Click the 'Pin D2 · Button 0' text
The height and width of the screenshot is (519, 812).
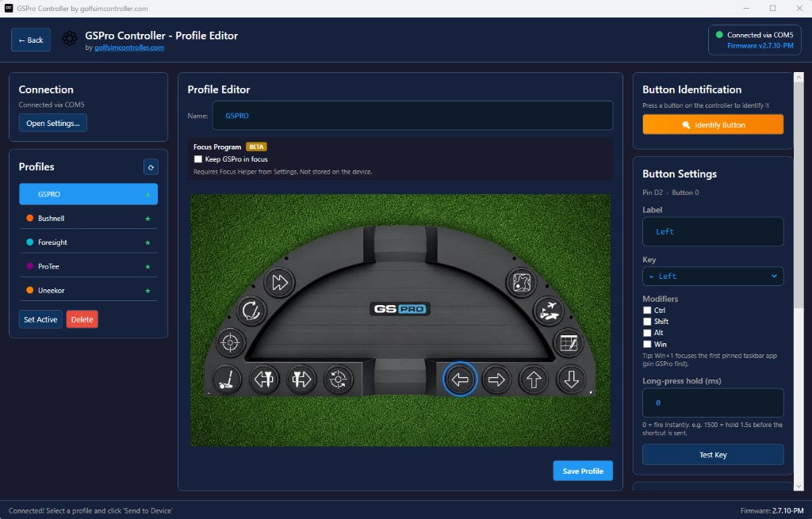pos(671,193)
